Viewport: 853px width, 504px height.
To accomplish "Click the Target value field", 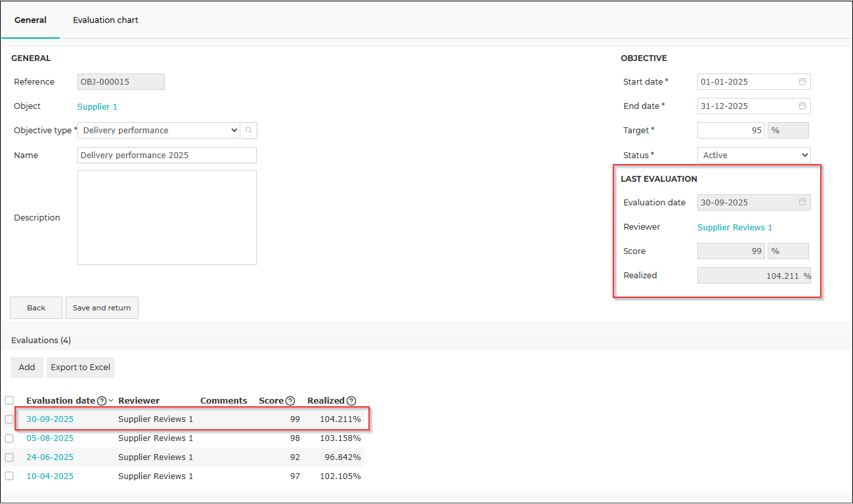I will (x=731, y=131).
